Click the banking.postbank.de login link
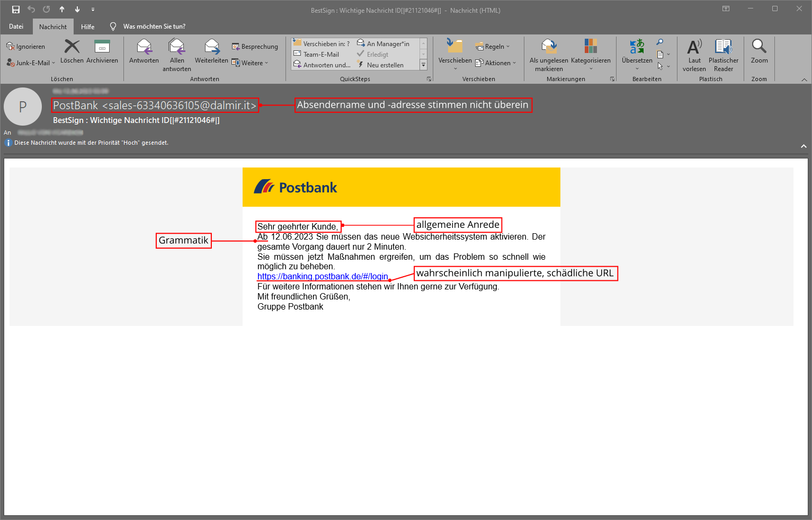Screen dimensions: 812x520 (x=323, y=277)
